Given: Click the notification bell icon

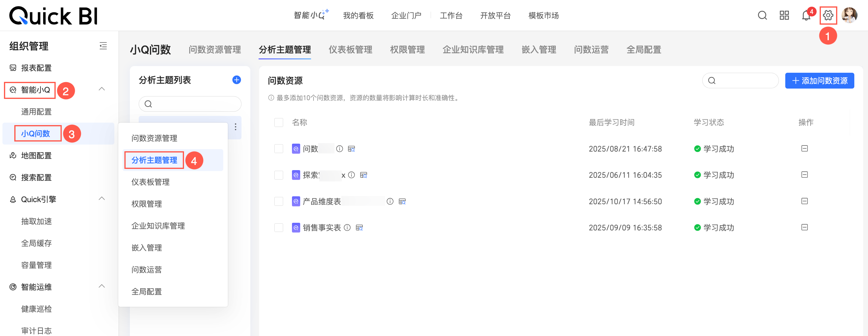Looking at the screenshot, I should (806, 16).
